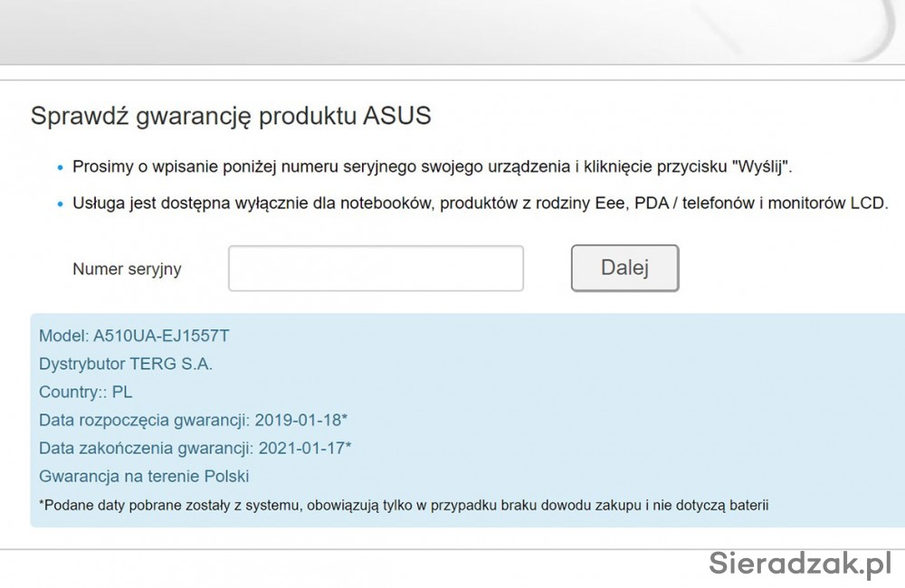
Task: Click the text 'Gwarancja na terenie Polski'
Action: tap(144, 477)
